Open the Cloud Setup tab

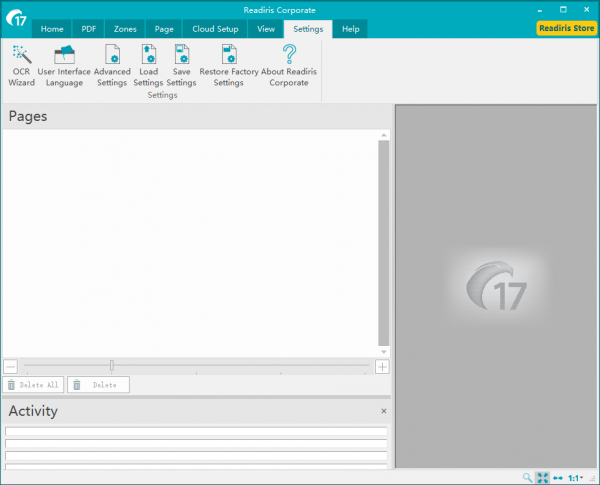coord(215,29)
